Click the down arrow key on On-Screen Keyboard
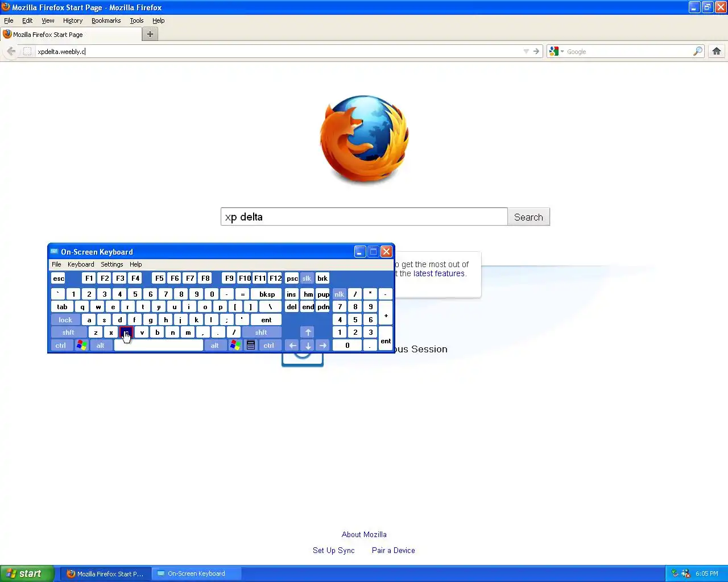Image resolution: width=728 pixels, height=582 pixels. pos(308,345)
